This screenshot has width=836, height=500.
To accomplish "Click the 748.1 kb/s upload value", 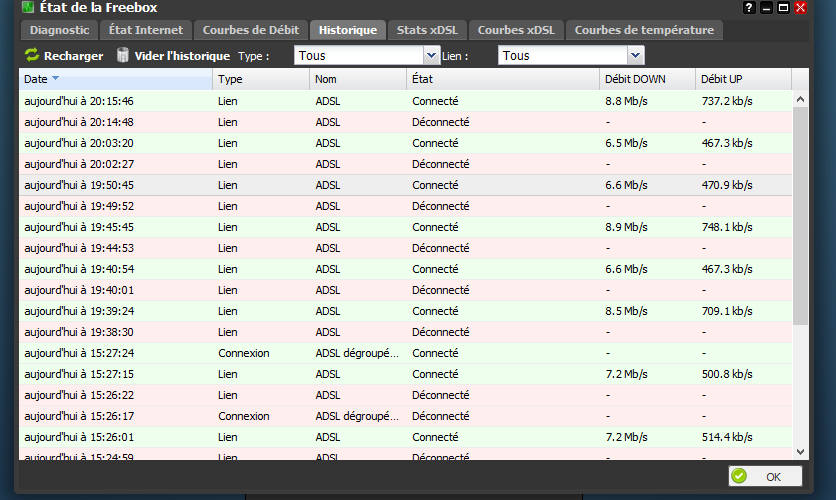I will click(727, 227).
